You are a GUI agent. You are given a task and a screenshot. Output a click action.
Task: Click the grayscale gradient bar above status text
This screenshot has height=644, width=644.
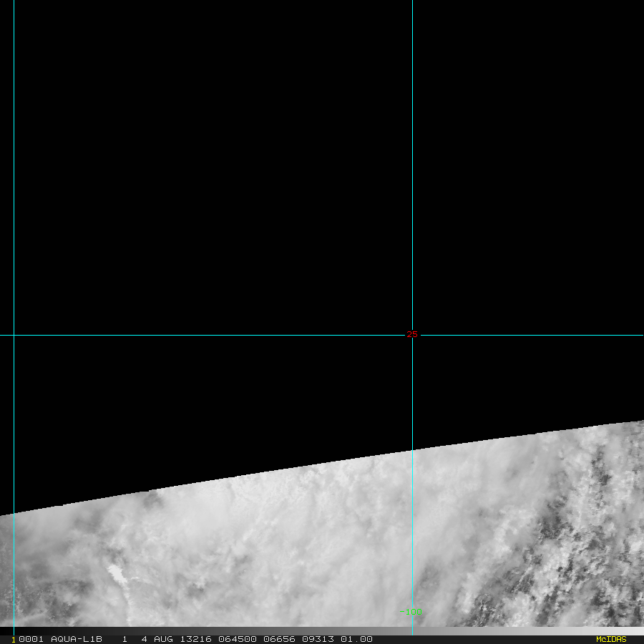(x=322, y=631)
